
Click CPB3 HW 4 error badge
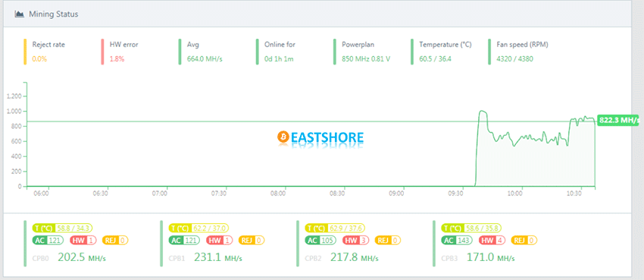(x=492, y=240)
